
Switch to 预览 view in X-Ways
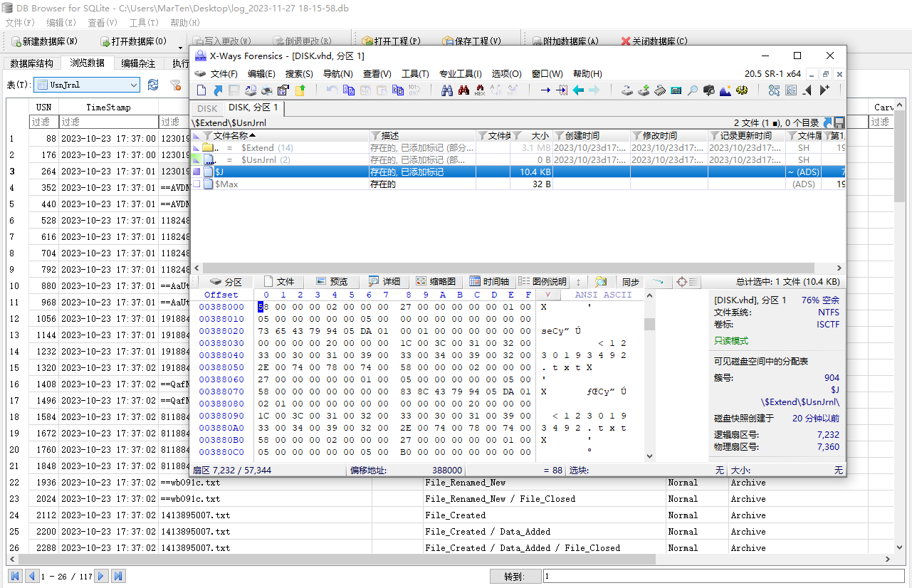point(332,282)
